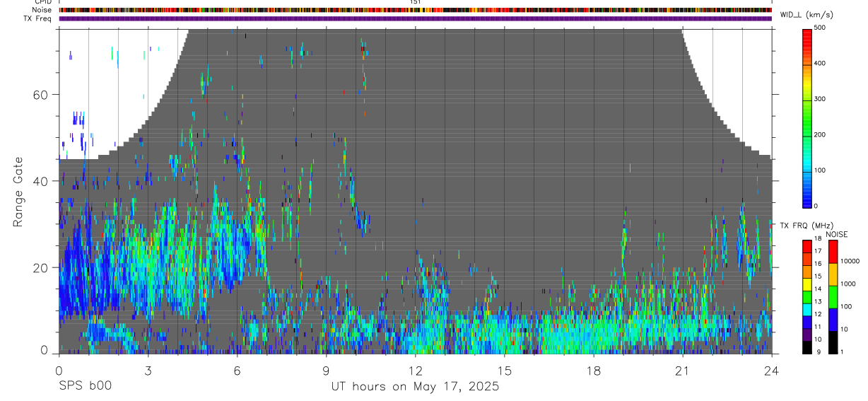This screenshot has width=868, height=401.
Task: Click the purple TX Freq strip
Action: [416, 18]
